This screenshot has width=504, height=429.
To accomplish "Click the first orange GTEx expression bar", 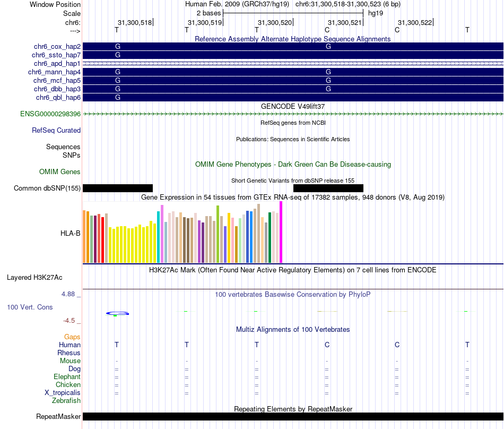I will 84,237.
